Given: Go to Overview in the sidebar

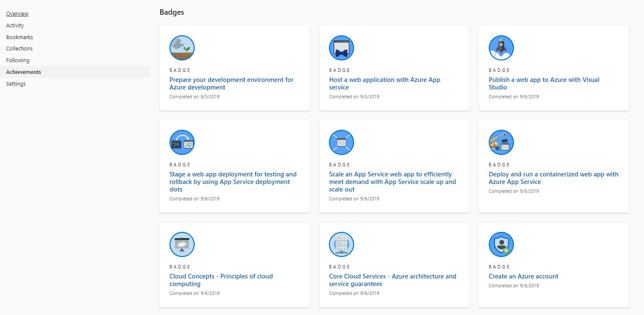Looking at the screenshot, I should (x=17, y=14).
